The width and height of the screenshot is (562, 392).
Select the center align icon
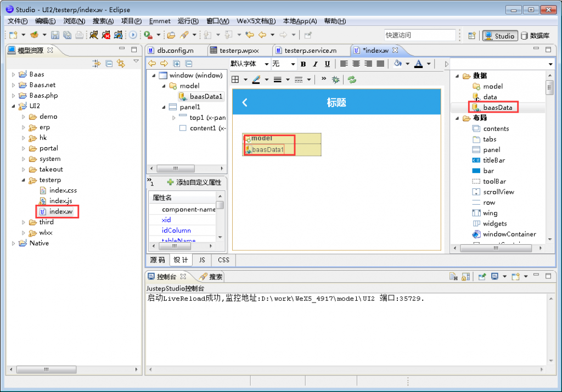356,64
